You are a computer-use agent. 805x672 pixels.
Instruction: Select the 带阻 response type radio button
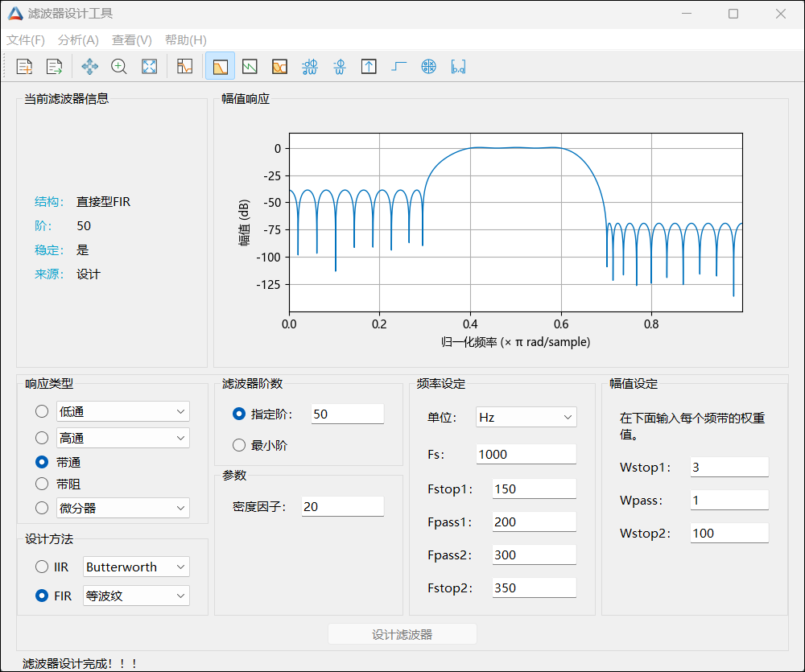point(42,484)
